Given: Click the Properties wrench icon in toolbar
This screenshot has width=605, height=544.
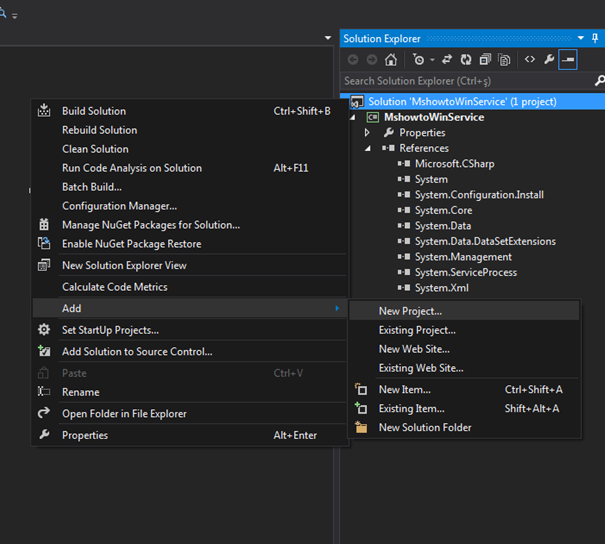Looking at the screenshot, I should 549,59.
